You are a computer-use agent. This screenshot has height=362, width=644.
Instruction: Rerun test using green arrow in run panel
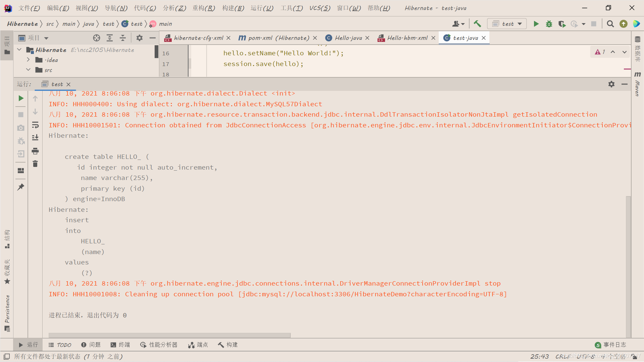21,98
